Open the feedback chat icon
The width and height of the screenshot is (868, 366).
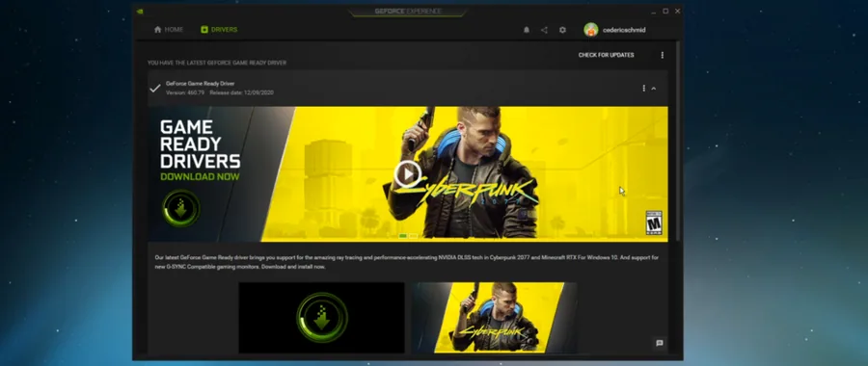pos(660,343)
